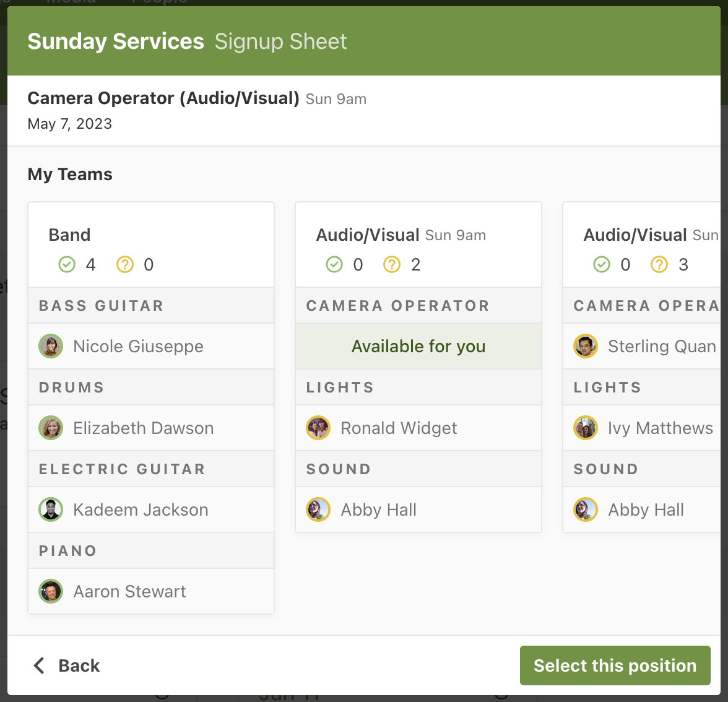Image resolution: width=728 pixels, height=702 pixels.
Task: Click Ronald Widget's avatar photo
Action: (318, 428)
